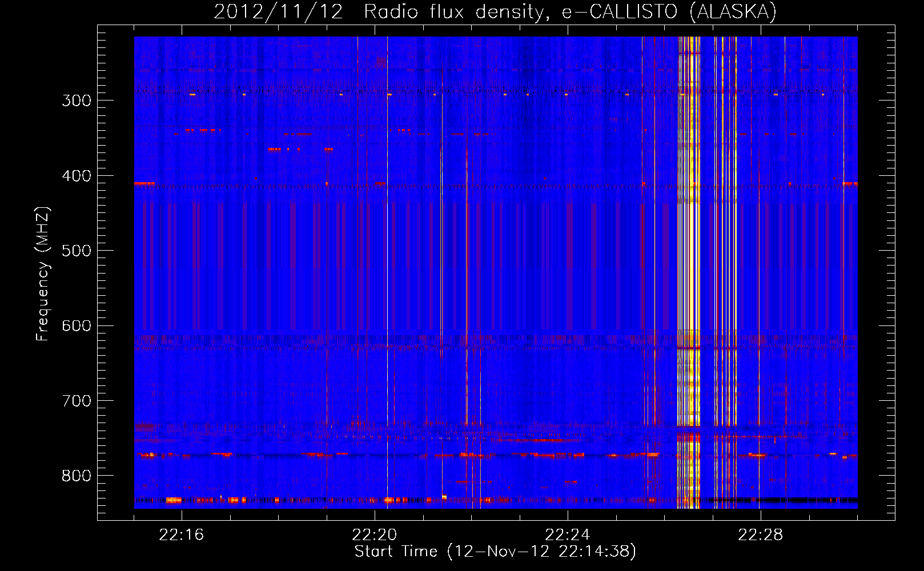Click the 'Frequency (MHZ)' y-axis label
The height and width of the screenshot is (571, 924).
pos(43,274)
